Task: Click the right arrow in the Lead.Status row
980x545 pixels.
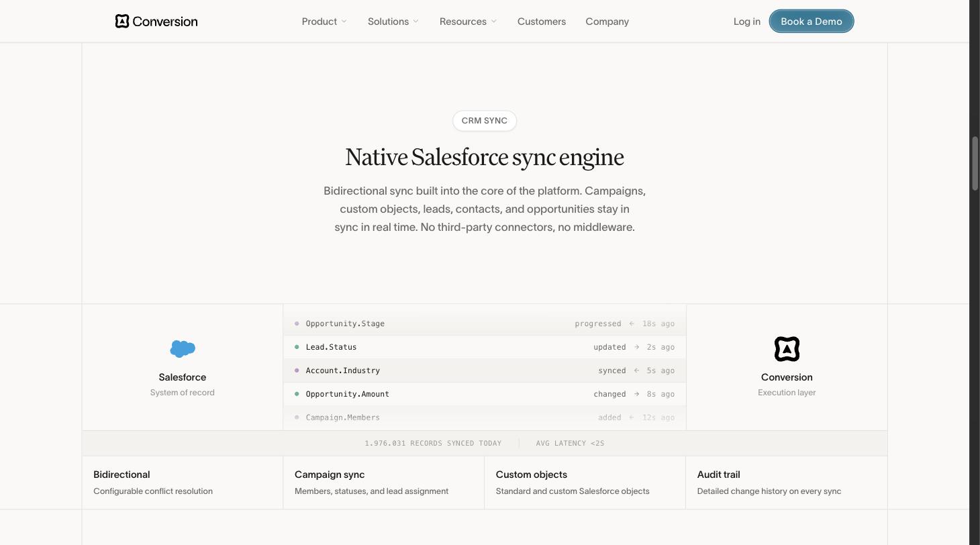Action: (636, 347)
